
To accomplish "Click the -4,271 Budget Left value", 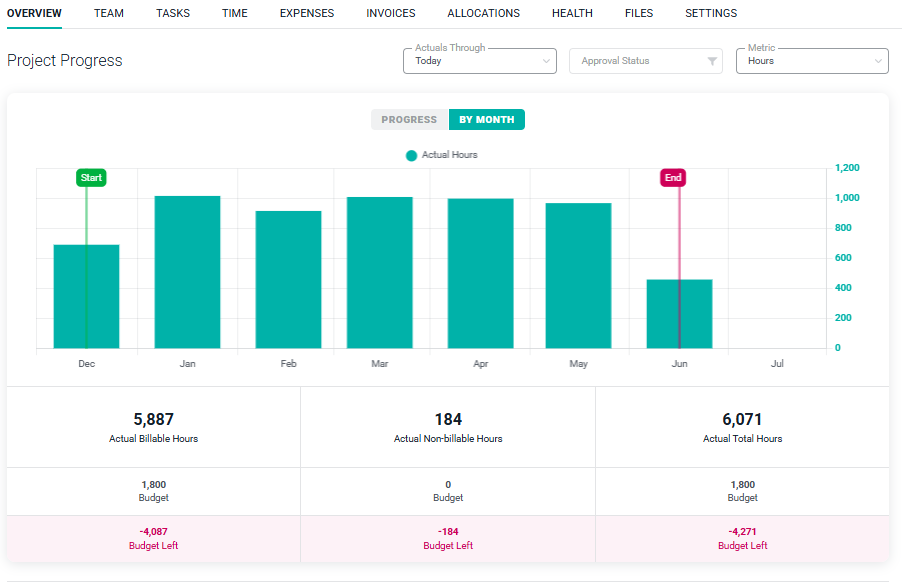I will [x=743, y=532].
